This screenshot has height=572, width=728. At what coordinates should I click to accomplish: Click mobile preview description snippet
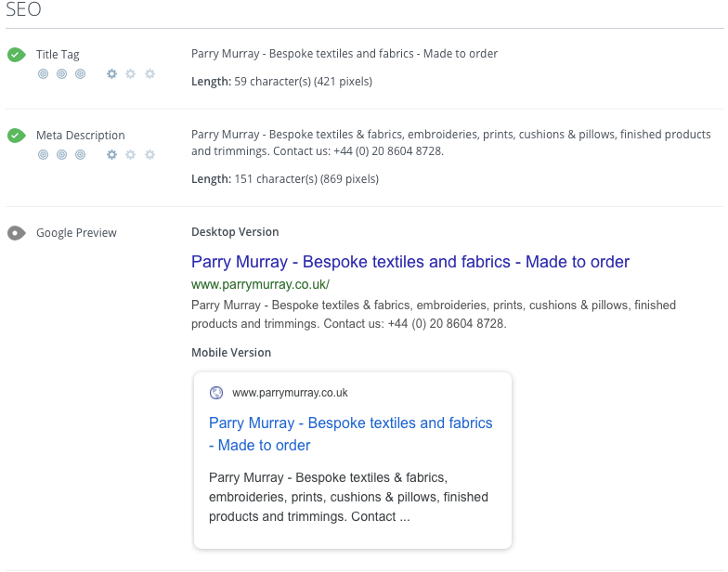click(349, 498)
